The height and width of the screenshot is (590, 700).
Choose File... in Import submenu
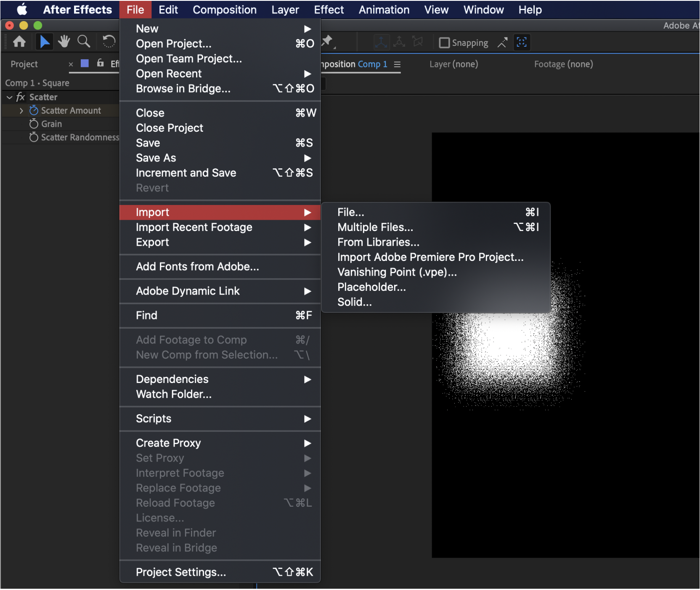pyautogui.click(x=436, y=212)
